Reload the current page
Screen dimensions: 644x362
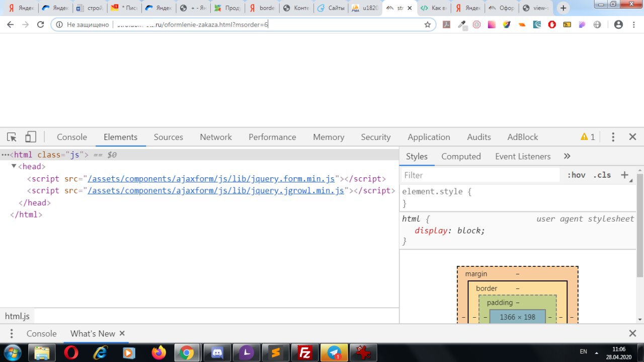(x=41, y=25)
